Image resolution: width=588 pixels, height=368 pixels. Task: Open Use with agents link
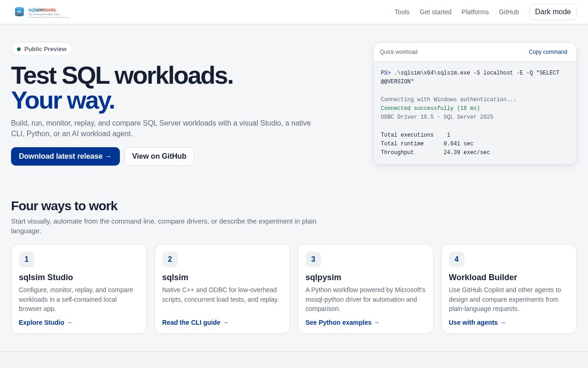(x=477, y=322)
